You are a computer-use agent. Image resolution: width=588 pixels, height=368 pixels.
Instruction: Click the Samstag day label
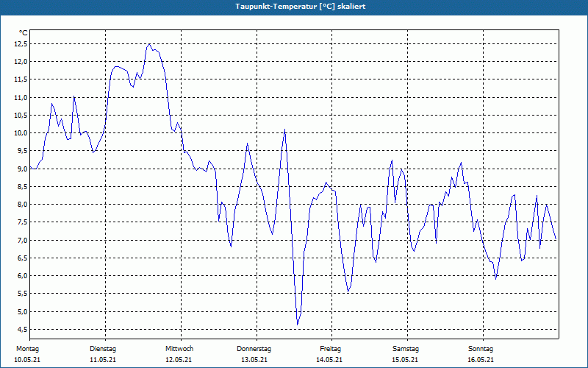[406, 349]
